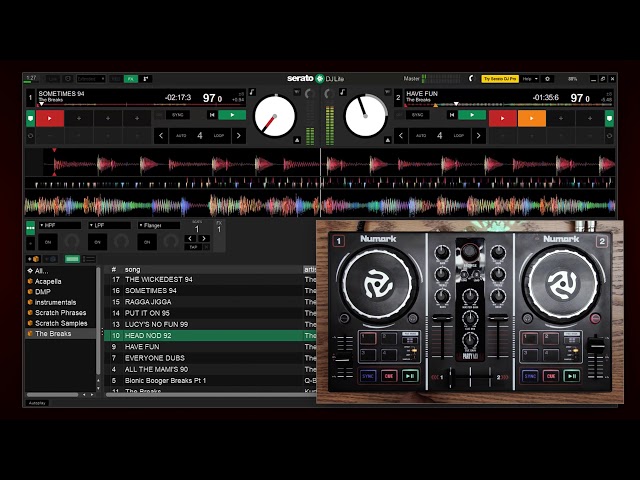Click the green play button on deck 1
640x480 pixels.
[232, 115]
